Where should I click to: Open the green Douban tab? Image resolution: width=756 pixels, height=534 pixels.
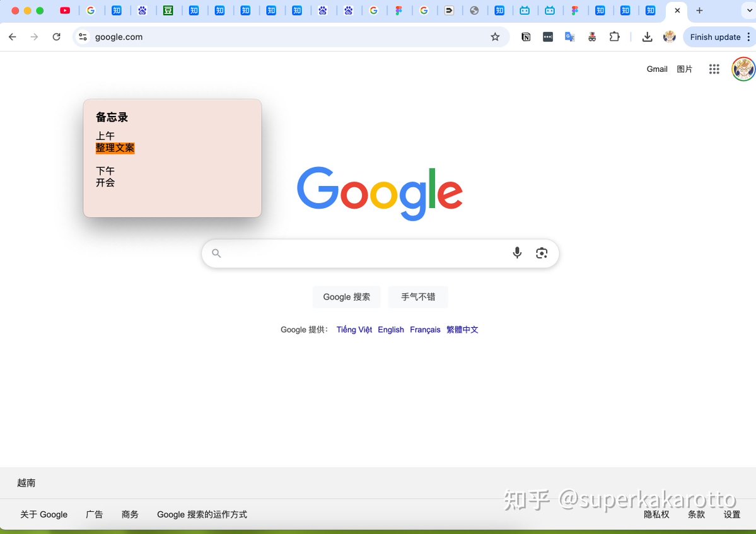tap(168, 11)
